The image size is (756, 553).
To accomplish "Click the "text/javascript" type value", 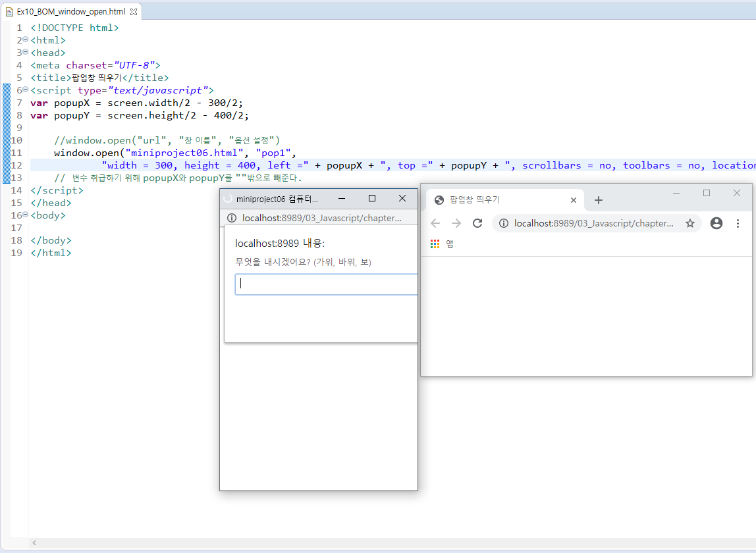I will pos(157,90).
